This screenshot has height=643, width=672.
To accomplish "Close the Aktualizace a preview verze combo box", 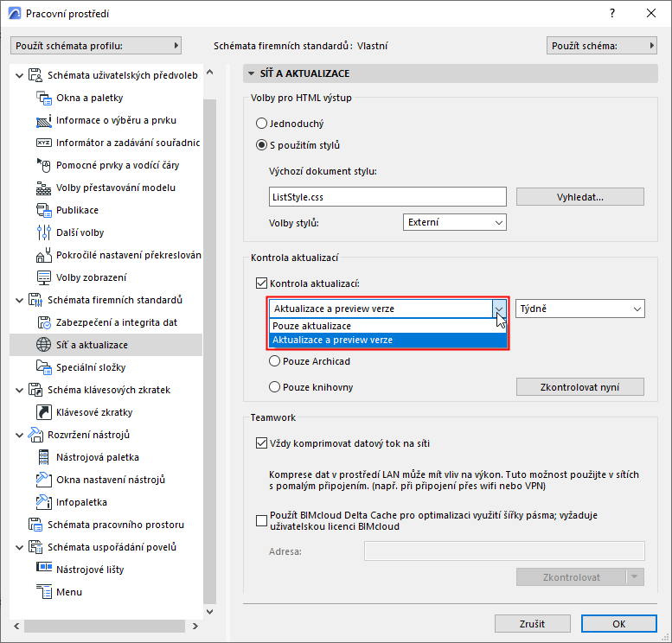I will [x=499, y=309].
